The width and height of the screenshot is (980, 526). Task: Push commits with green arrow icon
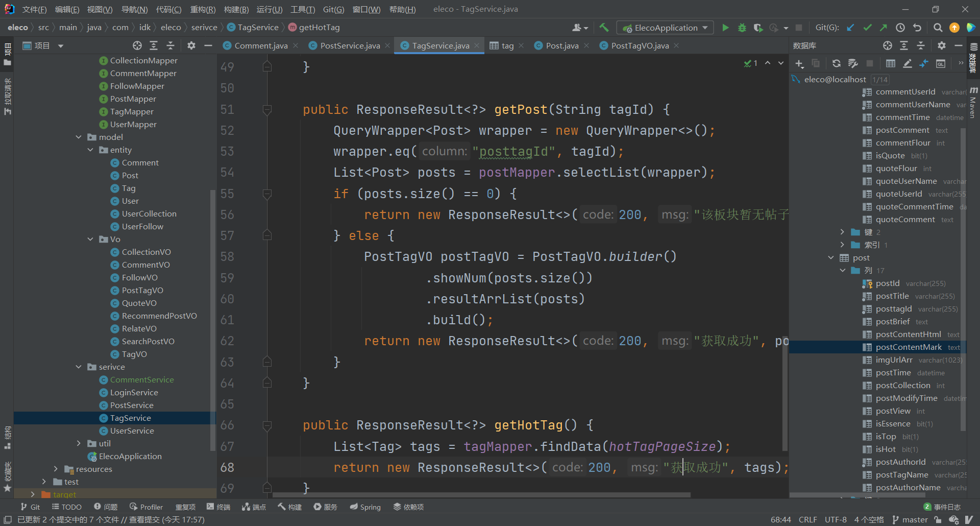click(884, 28)
